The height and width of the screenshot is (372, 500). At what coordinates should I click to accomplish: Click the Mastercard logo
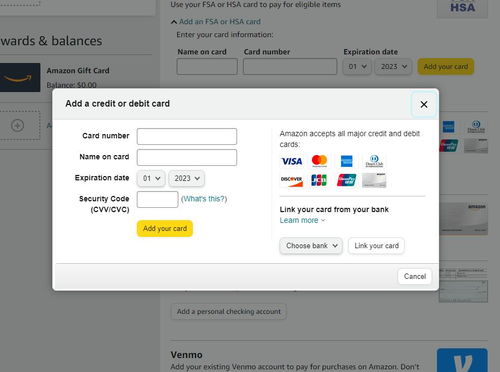(319, 161)
